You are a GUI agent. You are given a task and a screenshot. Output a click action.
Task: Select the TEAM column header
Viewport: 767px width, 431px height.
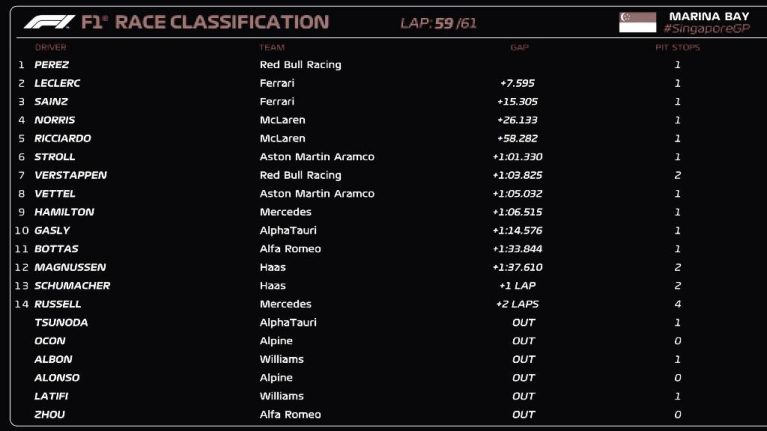point(272,47)
